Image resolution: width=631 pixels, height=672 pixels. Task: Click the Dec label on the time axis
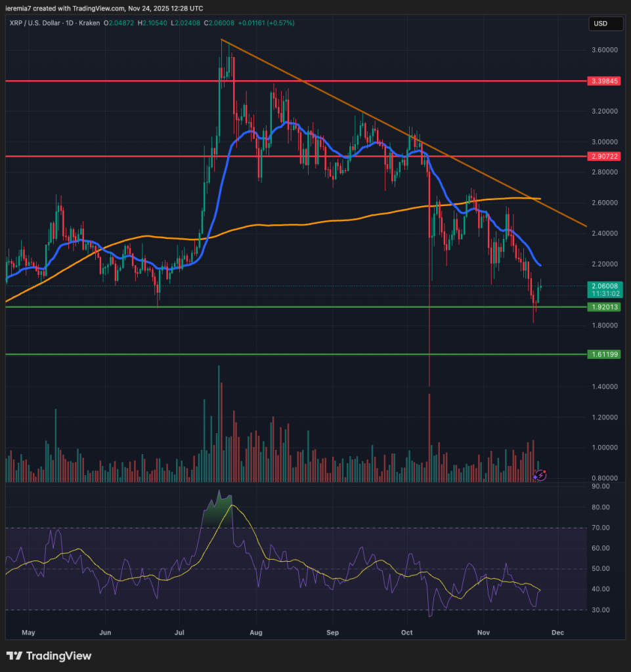tap(557, 632)
